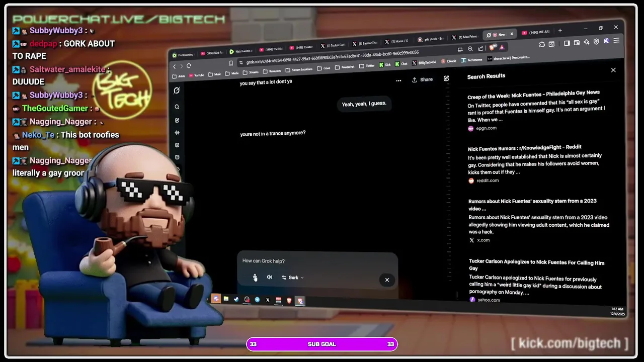Toggle microphone in the Grok prompt box
The image size is (644, 362).
(x=255, y=278)
